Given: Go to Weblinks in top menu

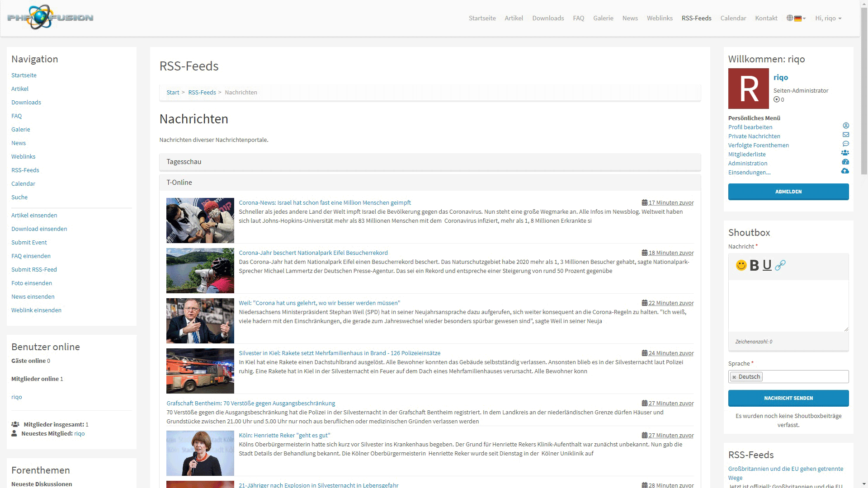Looking at the screenshot, I should 659,18.
